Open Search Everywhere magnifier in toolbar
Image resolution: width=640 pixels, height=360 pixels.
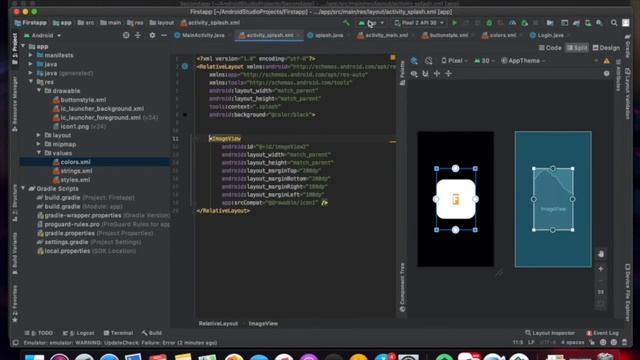click(614, 23)
